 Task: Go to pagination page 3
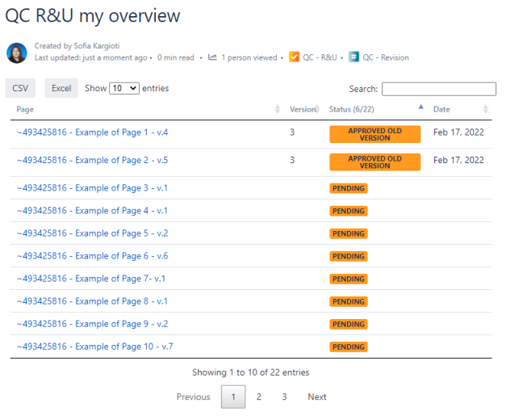(284, 397)
